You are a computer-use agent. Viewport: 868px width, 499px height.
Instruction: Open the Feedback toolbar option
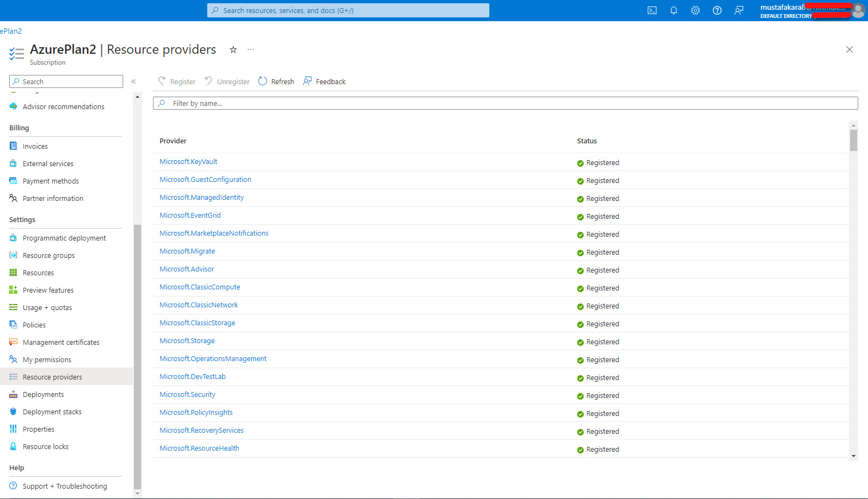324,81
